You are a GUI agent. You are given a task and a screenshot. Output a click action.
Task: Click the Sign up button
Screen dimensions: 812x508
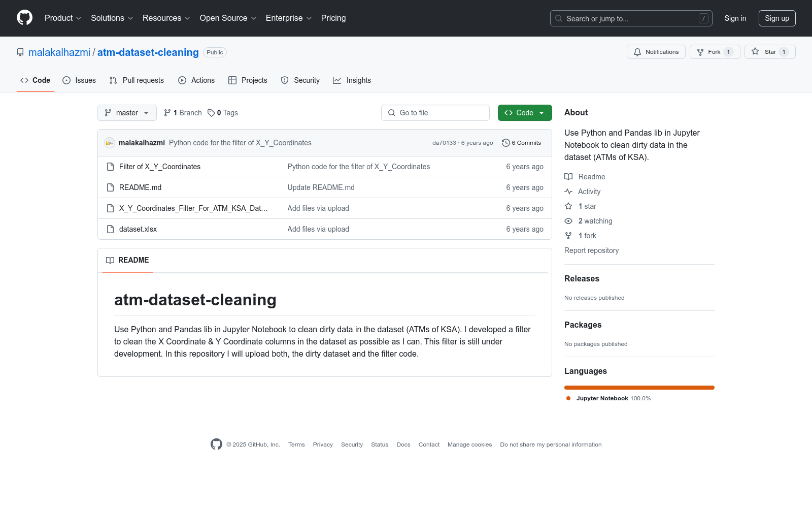[777, 18]
